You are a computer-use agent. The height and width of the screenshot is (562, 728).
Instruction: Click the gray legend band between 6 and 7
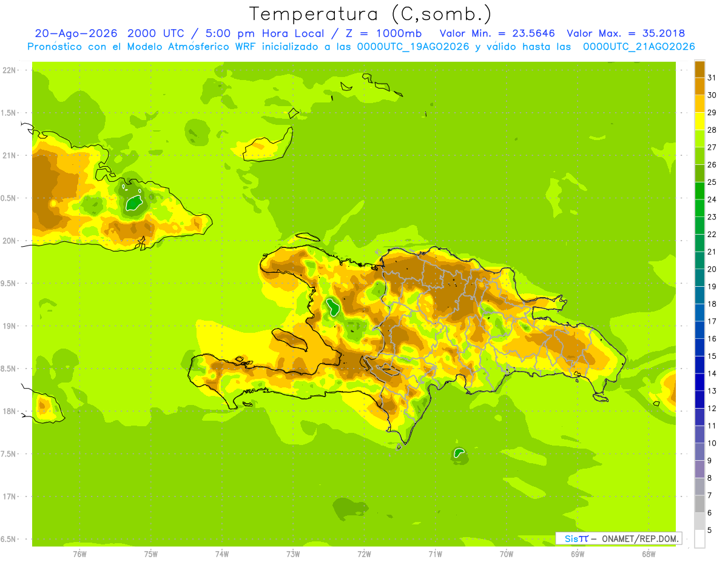tap(699, 504)
